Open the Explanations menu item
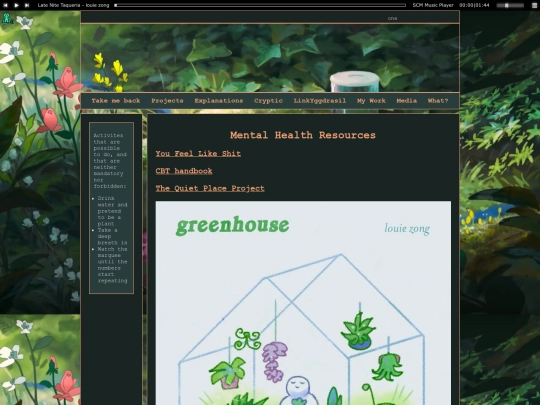The image size is (540, 405). point(219,101)
